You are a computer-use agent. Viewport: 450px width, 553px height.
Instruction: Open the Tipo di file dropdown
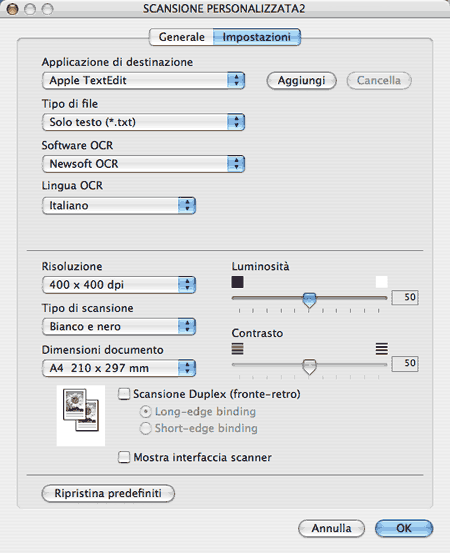(x=143, y=122)
